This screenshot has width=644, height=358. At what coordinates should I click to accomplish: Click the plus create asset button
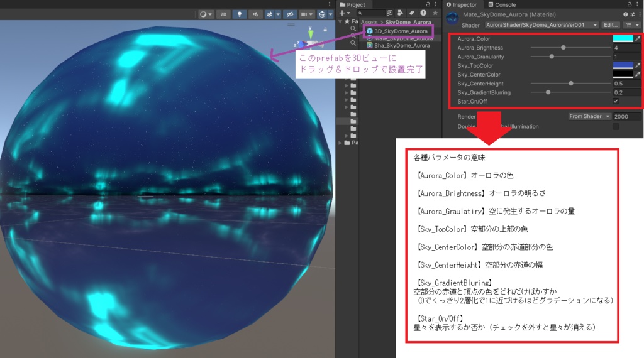341,13
